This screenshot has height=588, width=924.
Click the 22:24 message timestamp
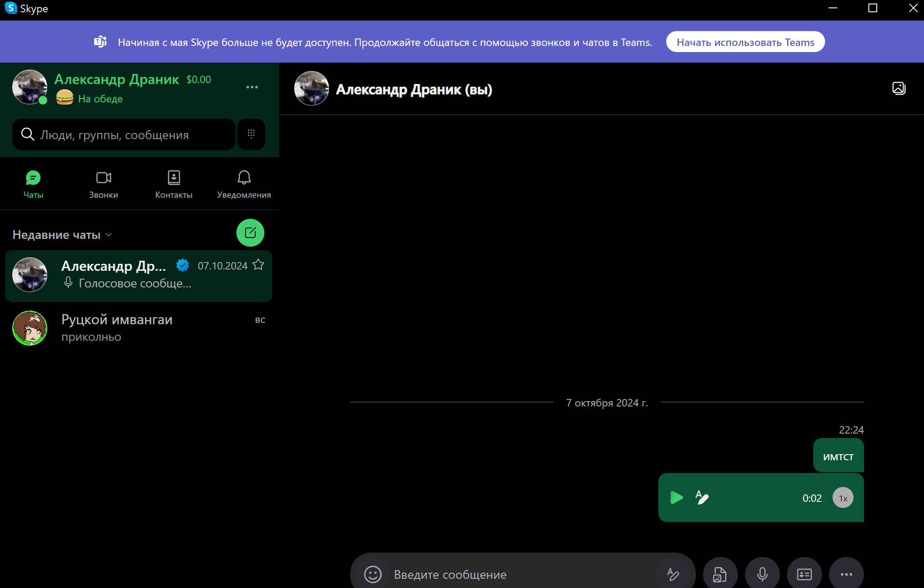tap(851, 430)
